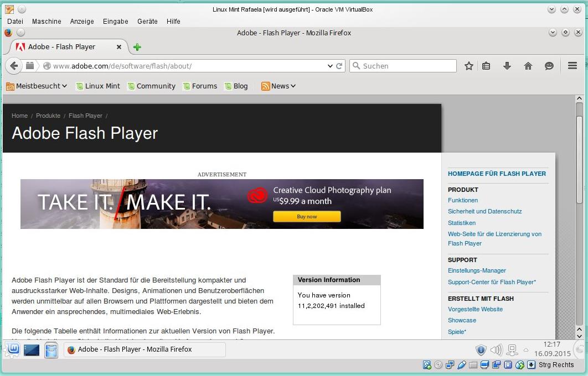This screenshot has height=376, width=588.
Task: Select Adobe - Flash Player browser tab
Action: tap(69, 47)
